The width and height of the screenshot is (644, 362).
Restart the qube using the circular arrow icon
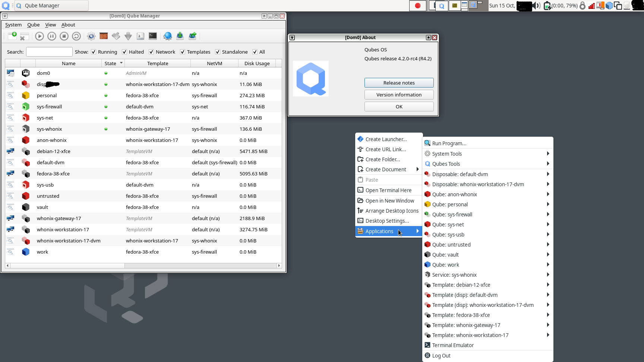(x=76, y=36)
